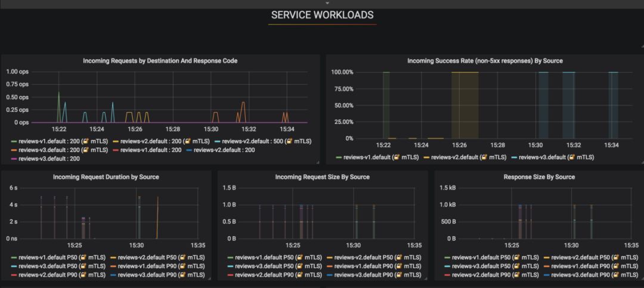Toggle reviews-v2.default : 200 non-mTLS blue series
The image size is (644, 288).
click(x=224, y=150)
